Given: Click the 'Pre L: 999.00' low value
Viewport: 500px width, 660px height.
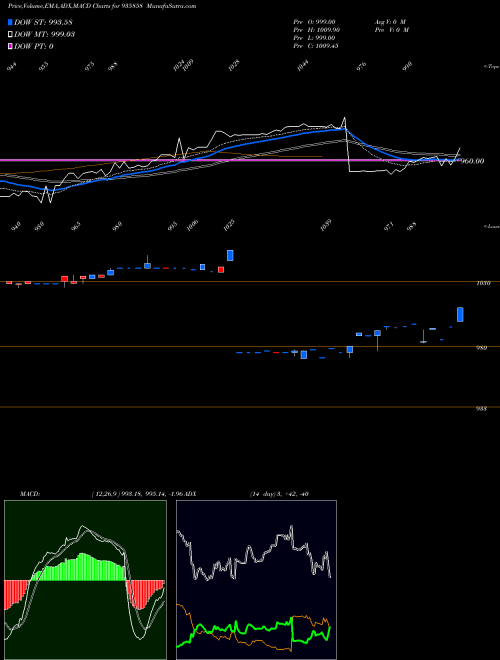Looking at the screenshot, I should [314, 38].
